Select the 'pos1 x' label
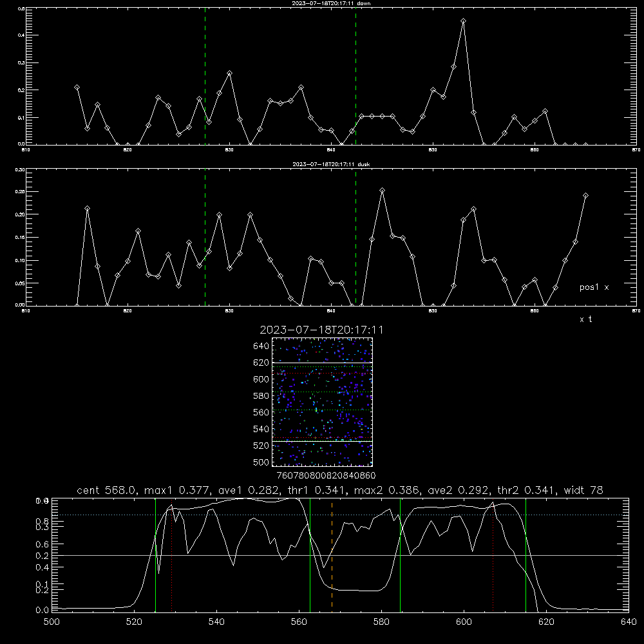This screenshot has height=644, width=644. click(x=594, y=287)
